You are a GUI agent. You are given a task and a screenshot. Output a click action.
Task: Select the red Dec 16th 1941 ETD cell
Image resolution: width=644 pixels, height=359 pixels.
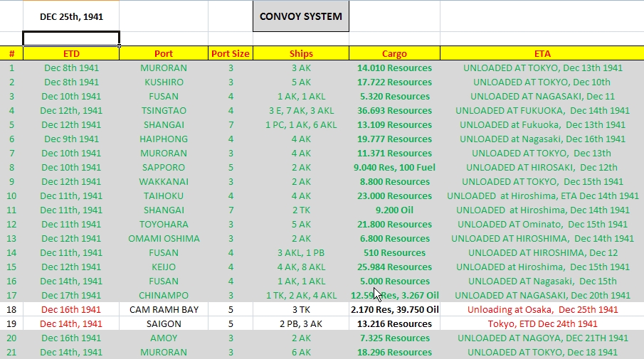[71, 309]
